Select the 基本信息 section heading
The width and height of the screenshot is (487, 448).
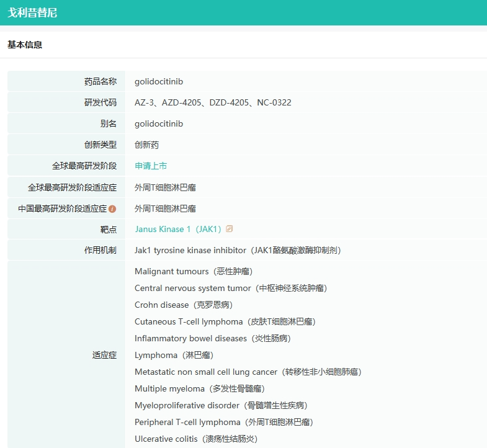pos(25,45)
